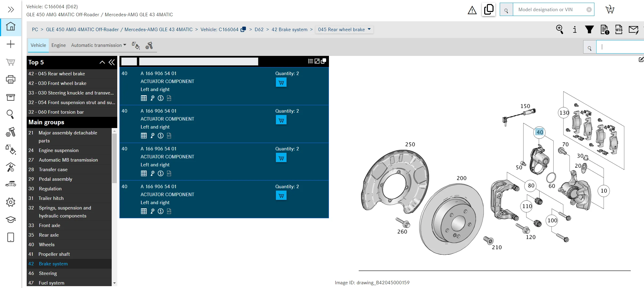Select main group 24 Engine suspension
Image resolution: width=644 pixels, height=288 pixels.
[x=69, y=150]
